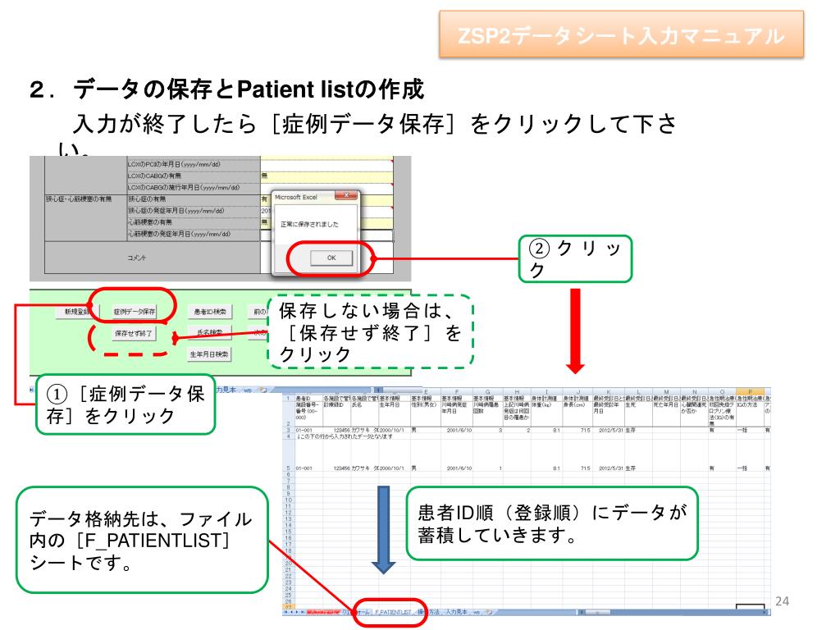The height and width of the screenshot is (630, 840).
Task: Click the コメント label cell
Action: coord(153,258)
